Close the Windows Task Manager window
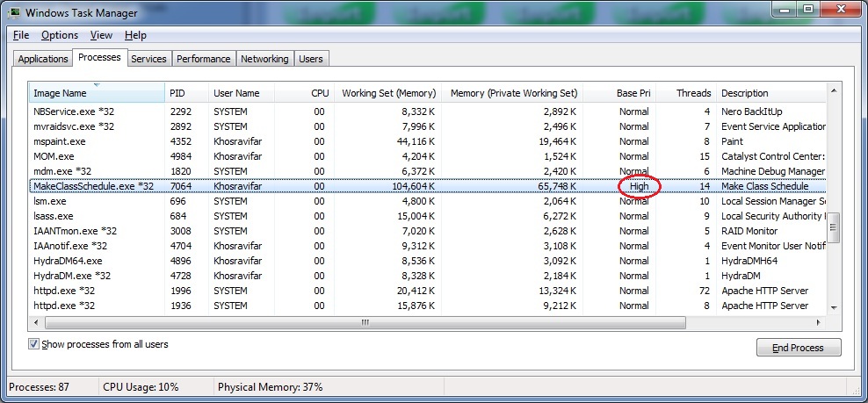868x403 pixels. (x=841, y=8)
